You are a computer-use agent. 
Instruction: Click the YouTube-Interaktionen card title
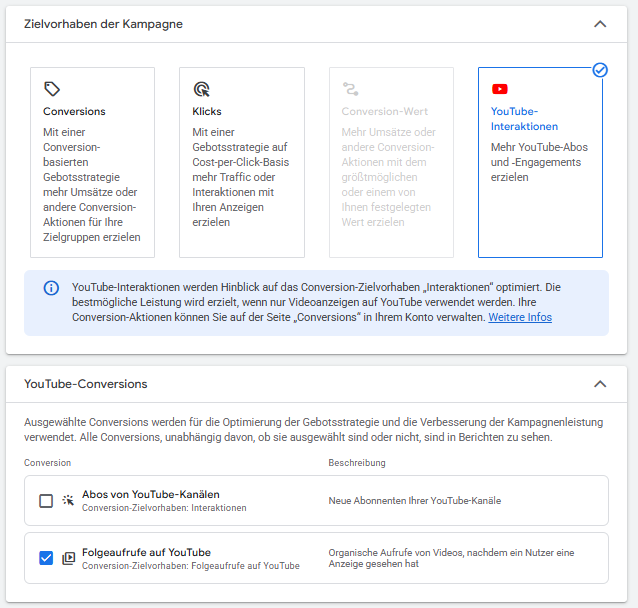524,119
